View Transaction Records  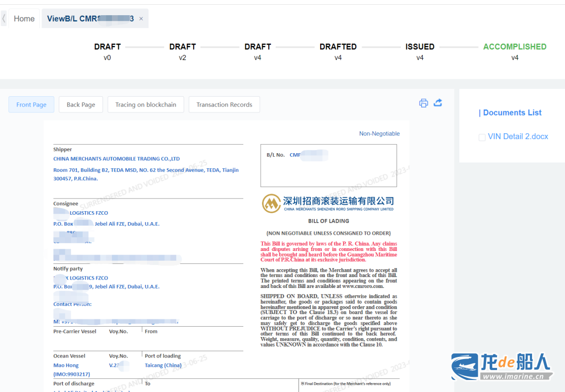coord(224,105)
